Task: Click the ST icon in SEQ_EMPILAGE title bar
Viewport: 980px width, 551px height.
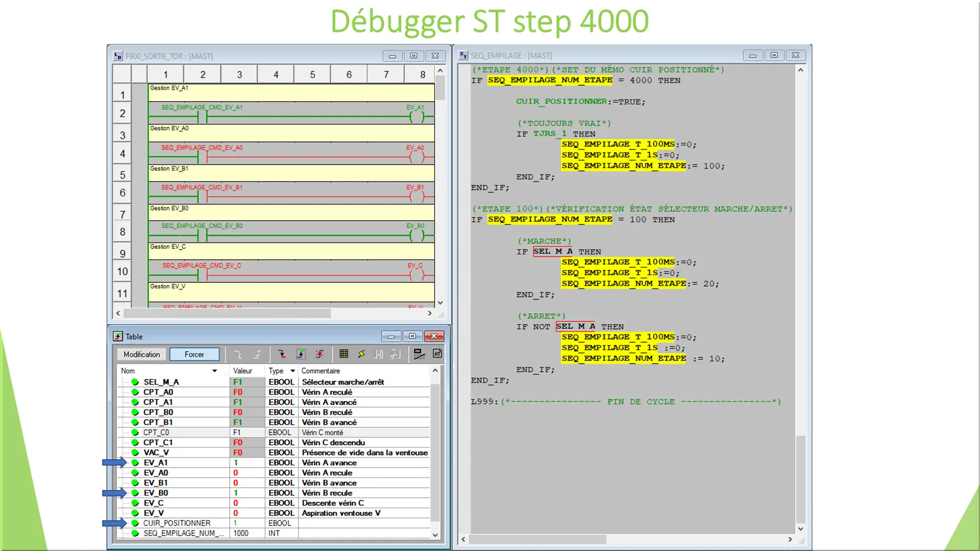Action: [x=463, y=55]
